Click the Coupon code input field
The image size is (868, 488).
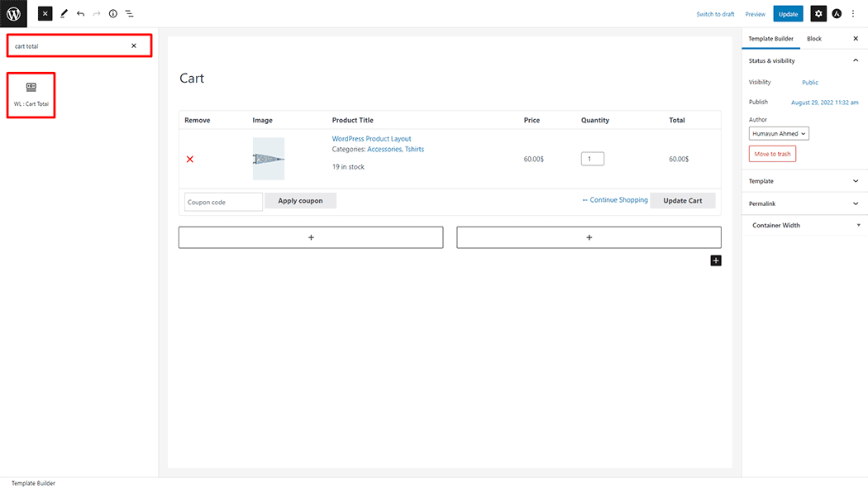click(x=223, y=202)
